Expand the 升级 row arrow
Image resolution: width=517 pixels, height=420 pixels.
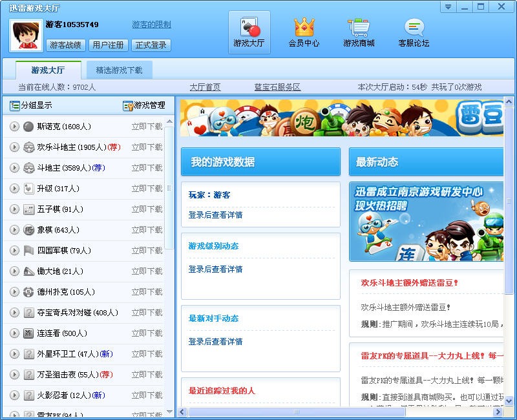coord(14,189)
